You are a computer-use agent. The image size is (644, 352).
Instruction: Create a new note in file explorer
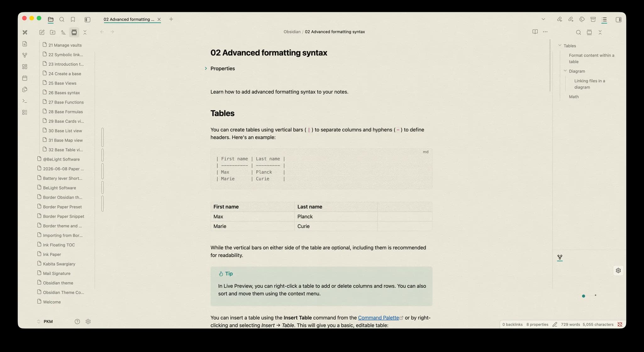42,32
